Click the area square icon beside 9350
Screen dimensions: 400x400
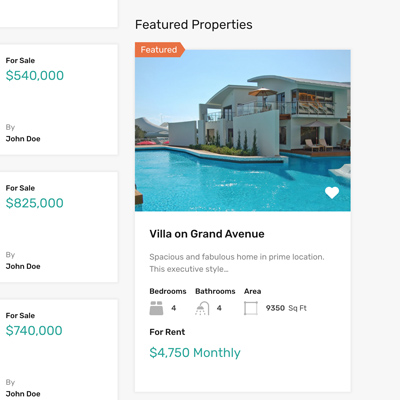click(x=251, y=308)
